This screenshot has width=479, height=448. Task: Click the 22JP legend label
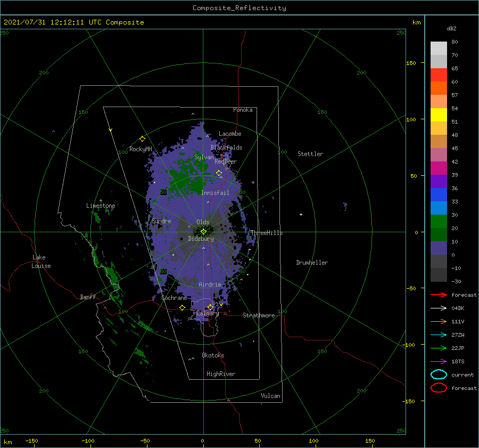pos(458,348)
